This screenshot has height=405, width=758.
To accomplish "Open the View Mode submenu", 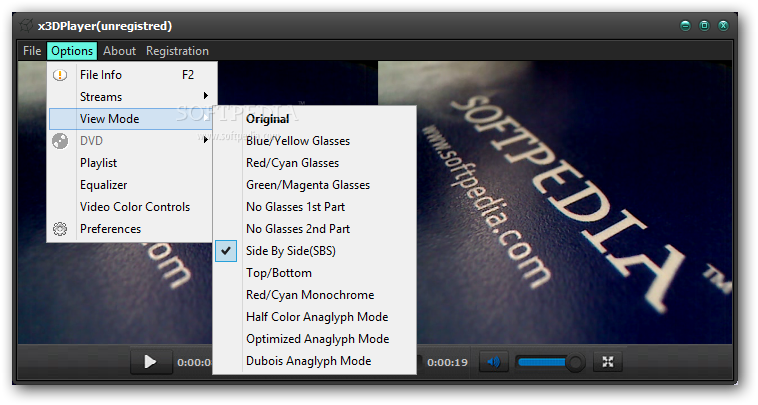I will point(131,119).
